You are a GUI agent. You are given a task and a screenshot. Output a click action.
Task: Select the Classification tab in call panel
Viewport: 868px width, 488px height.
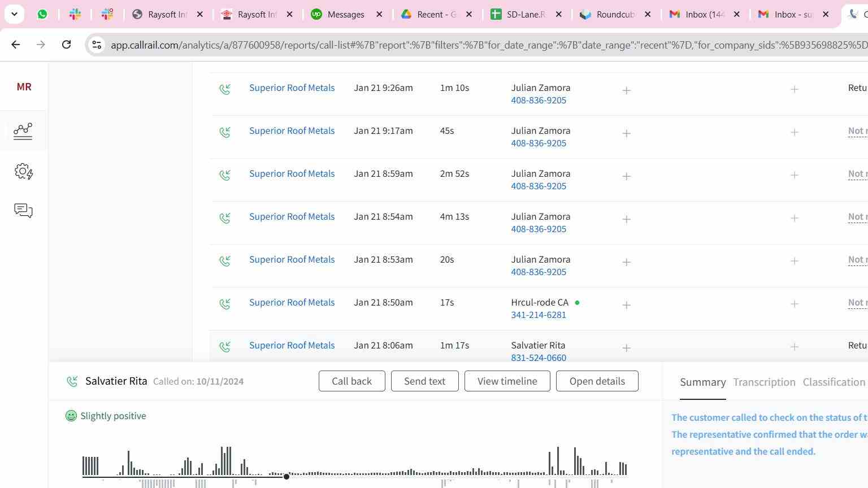point(834,382)
